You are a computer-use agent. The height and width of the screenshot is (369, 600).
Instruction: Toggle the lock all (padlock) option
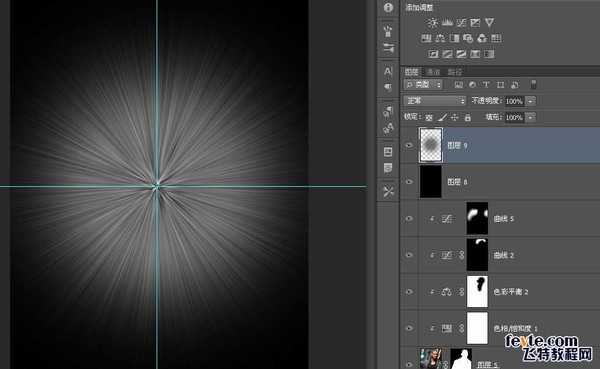(468, 117)
